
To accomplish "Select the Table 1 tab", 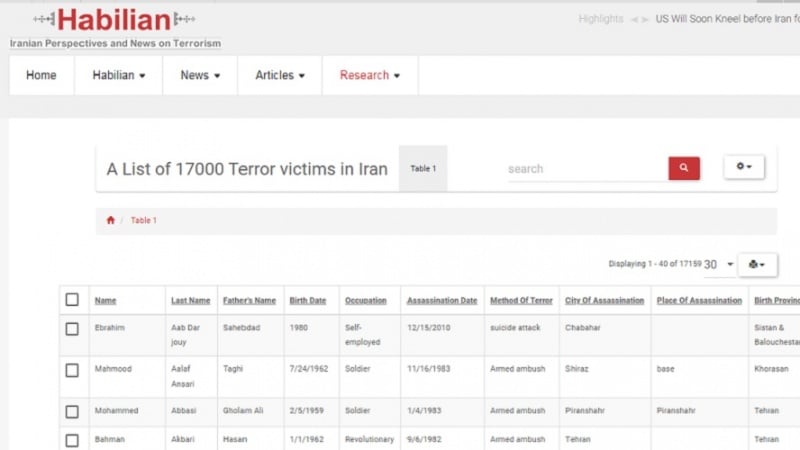I will pos(423,168).
